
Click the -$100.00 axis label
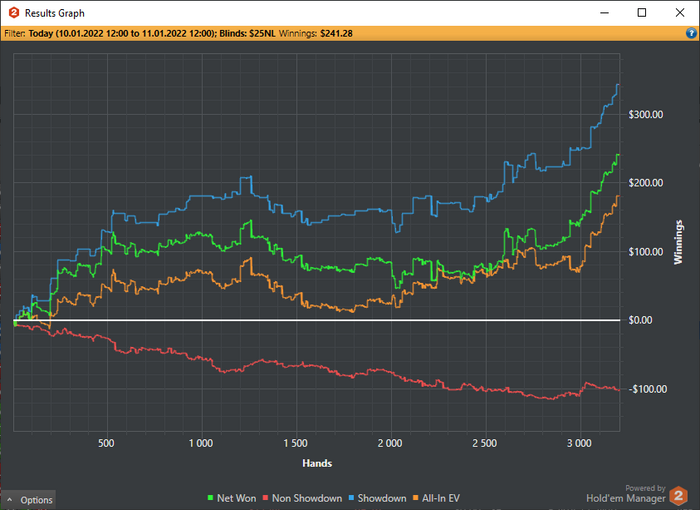648,389
